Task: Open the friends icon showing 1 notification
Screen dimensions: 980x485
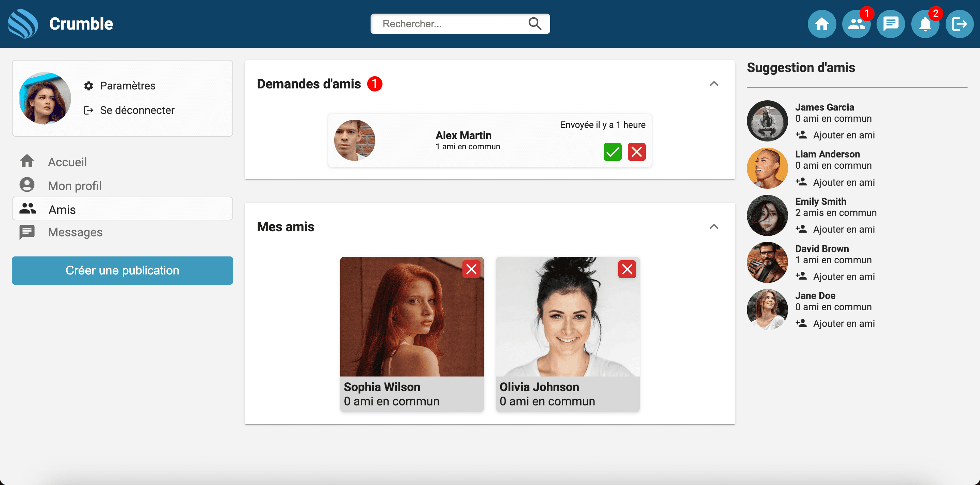Action: [x=856, y=23]
